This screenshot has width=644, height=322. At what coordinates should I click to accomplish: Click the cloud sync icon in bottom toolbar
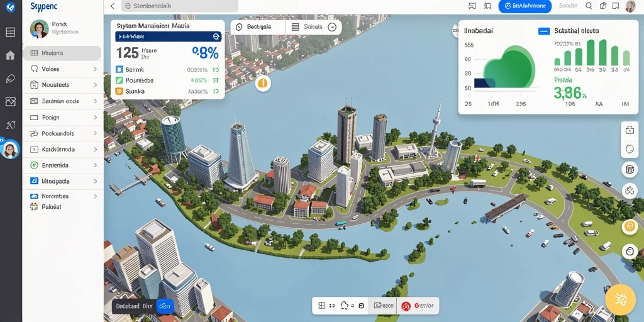(x=344, y=306)
